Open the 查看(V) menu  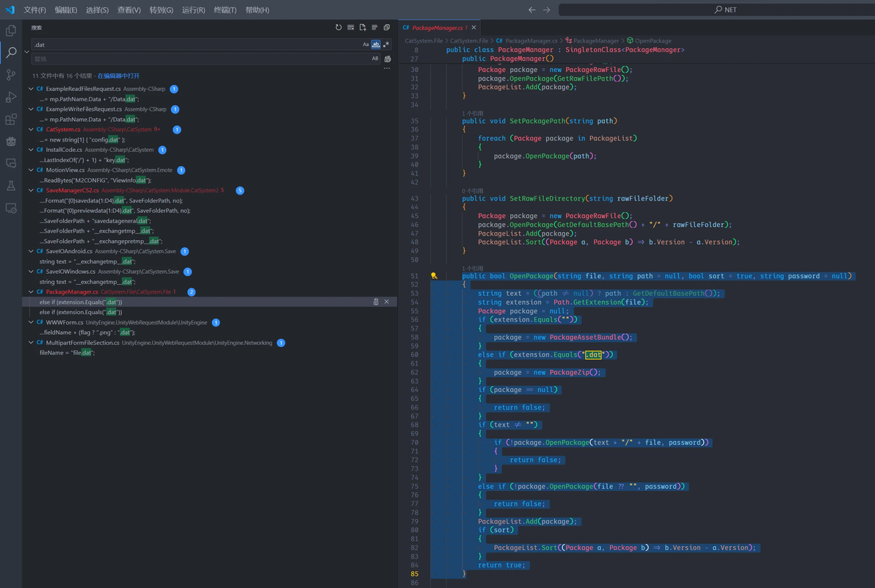point(129,10)
